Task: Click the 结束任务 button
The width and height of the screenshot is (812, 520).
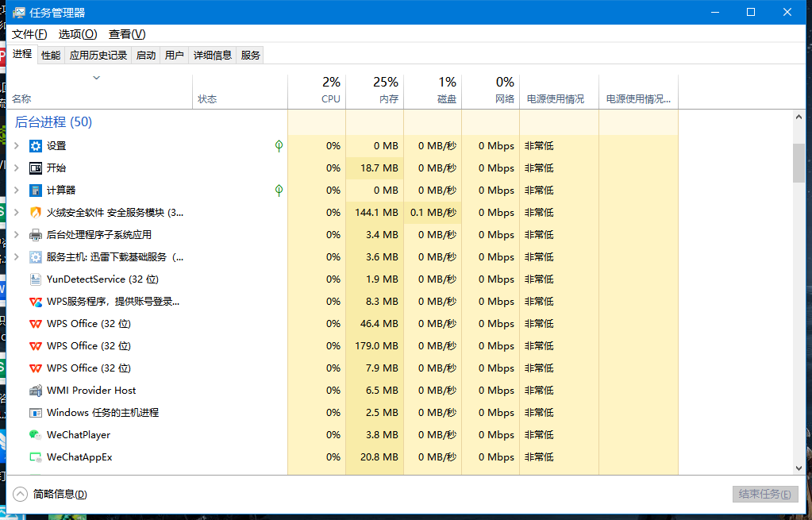Action: coord(764,493)
